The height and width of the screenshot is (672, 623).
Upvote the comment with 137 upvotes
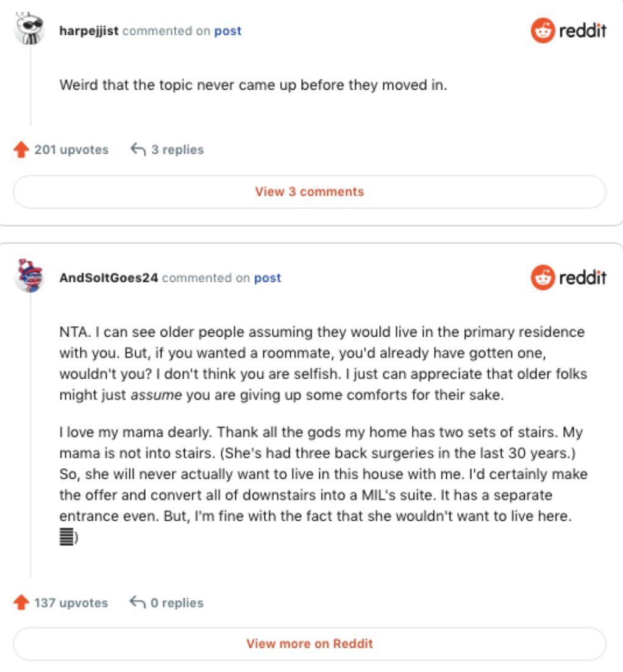[x=21, y=603]
